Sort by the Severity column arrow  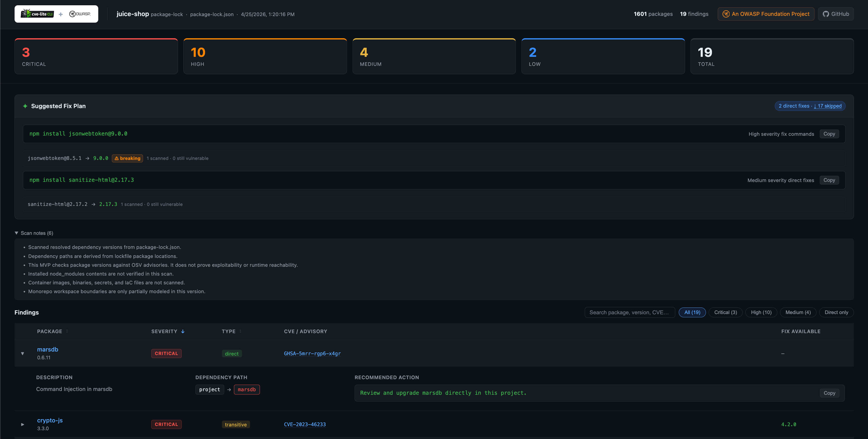(x=183, y=331)
